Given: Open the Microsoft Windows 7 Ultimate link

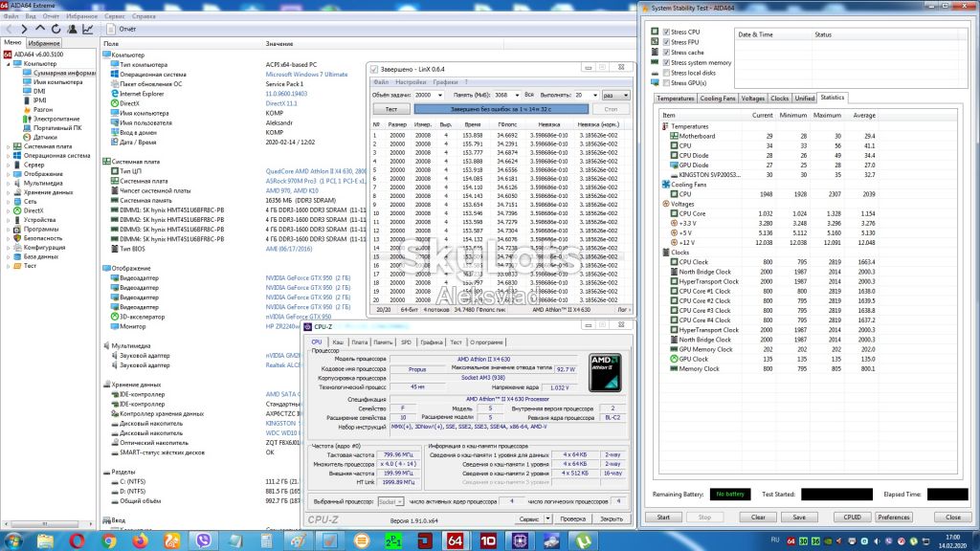Looking at the screenshot, I should point(306,75).
